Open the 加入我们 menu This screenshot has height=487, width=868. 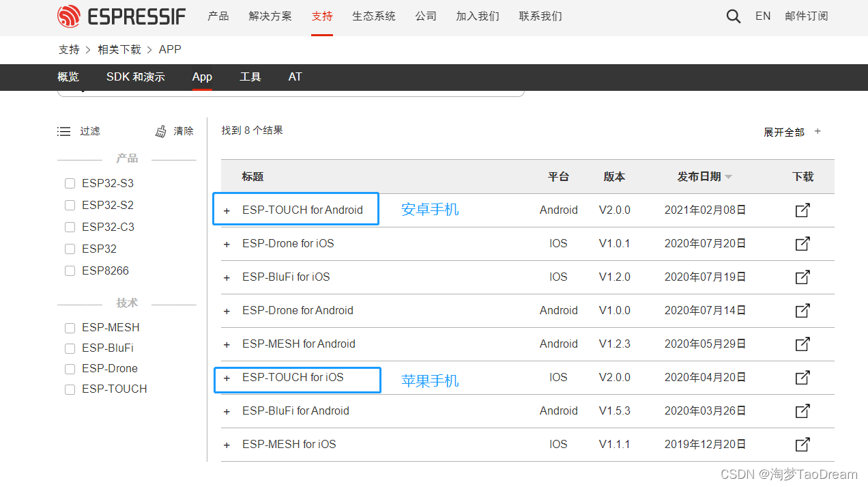pyautogui.click(x=478, y=16)
